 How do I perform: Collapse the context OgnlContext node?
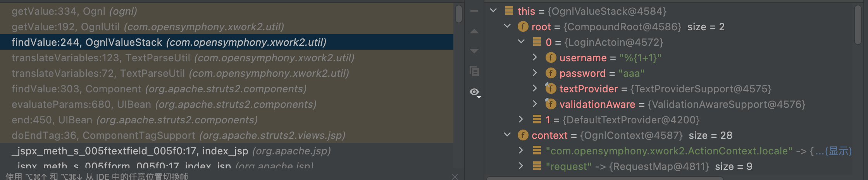507,135
